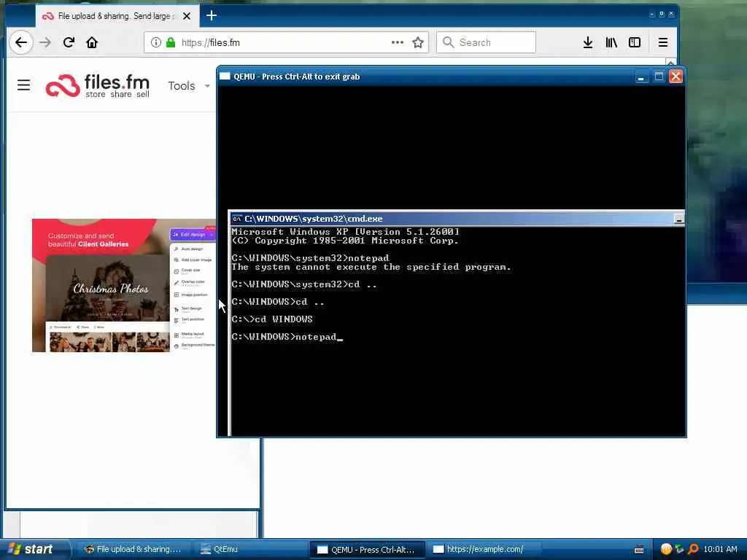Go back with the browser back arrow
The height and width of the screenshot is (560, 747).
[x=21, y=42]
